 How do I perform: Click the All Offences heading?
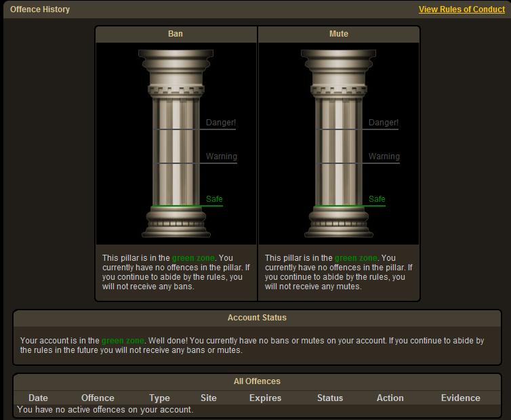click(257, 381)
